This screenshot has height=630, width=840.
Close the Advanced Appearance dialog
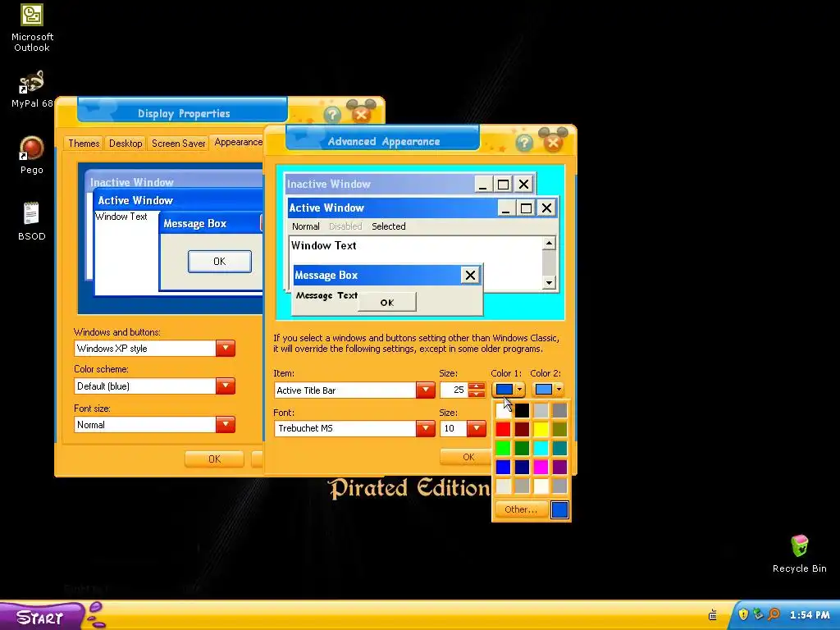coord(553,141)
